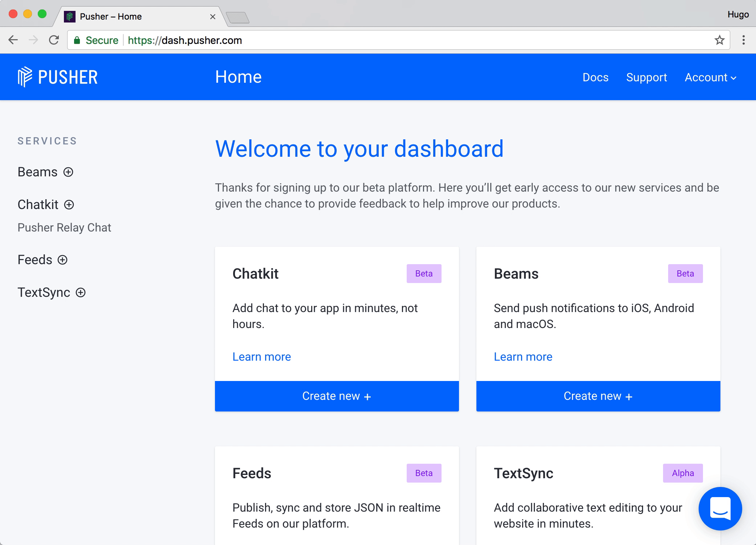This screenshot has height=545, width=756.
Task: Expand the Account dropdown menu
Action: click(710, 77)
